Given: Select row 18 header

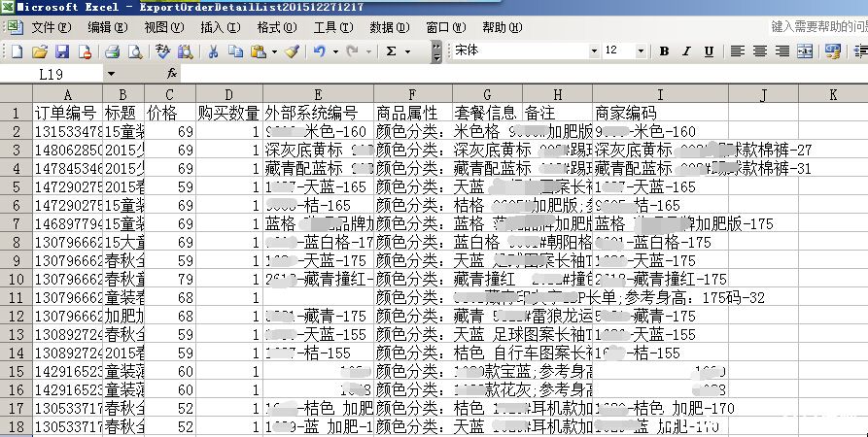Looking at the screenshot, I should (17, 426).
